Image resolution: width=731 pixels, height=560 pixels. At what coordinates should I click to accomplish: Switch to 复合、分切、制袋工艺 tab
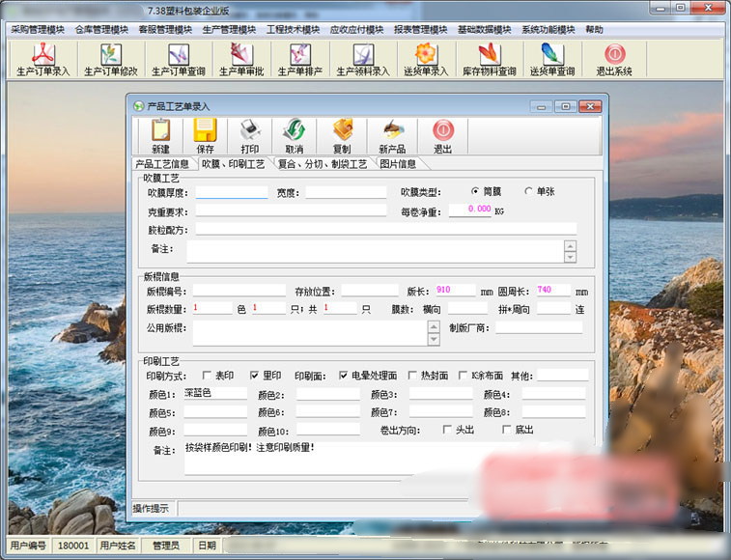[x=323, y=164]
